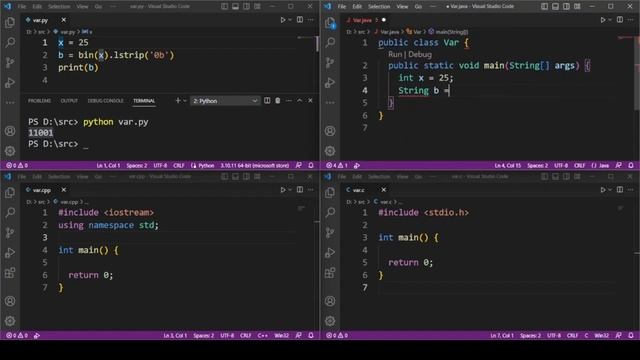
Task: Toggle primary sidebar in the var.py title bar
Action: coord(224,7)
